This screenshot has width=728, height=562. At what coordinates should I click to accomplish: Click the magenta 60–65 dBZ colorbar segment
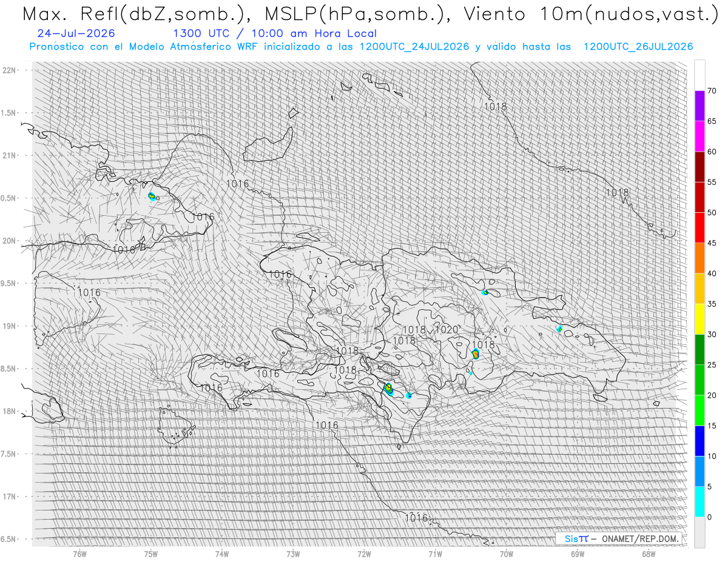click(699, 136)
